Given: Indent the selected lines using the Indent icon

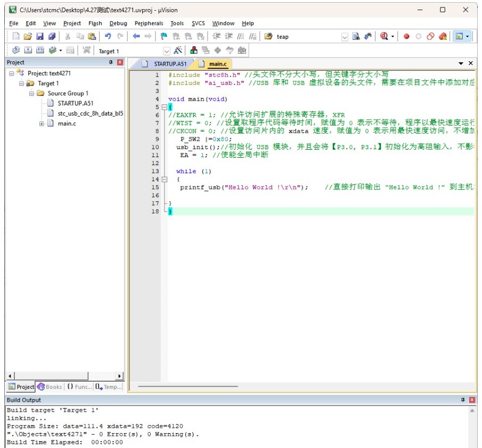Looking at the screenshot, I should point(216,36).
